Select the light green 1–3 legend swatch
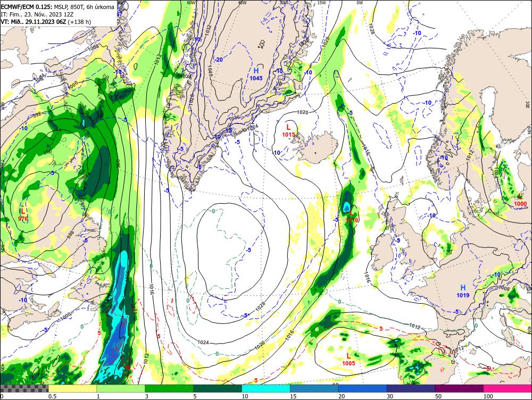Image resolution: width=532 pixels, height=400 pixels. pyautogui.click(x=121, y=388)
